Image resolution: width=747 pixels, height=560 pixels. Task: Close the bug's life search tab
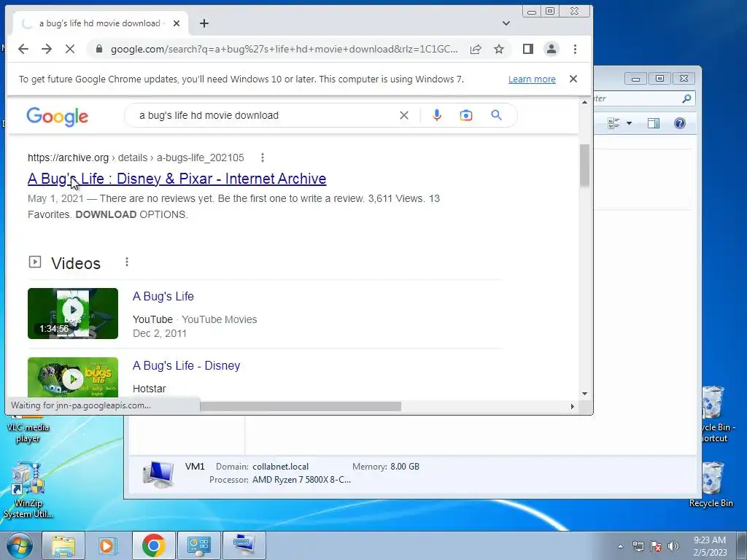[177, 23]
